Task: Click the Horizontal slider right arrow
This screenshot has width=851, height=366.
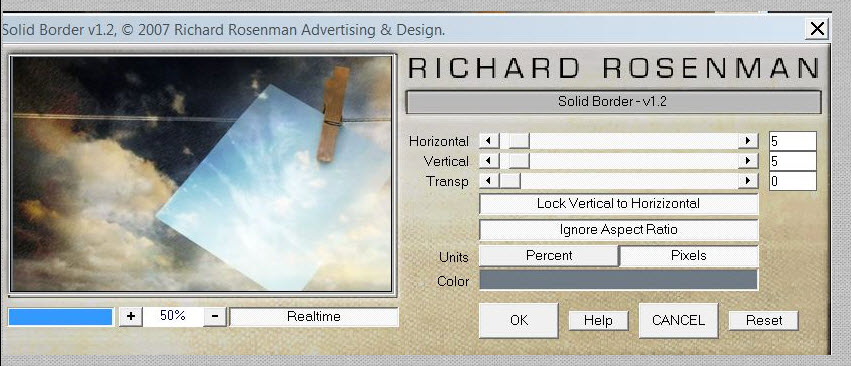Action: 748,141
